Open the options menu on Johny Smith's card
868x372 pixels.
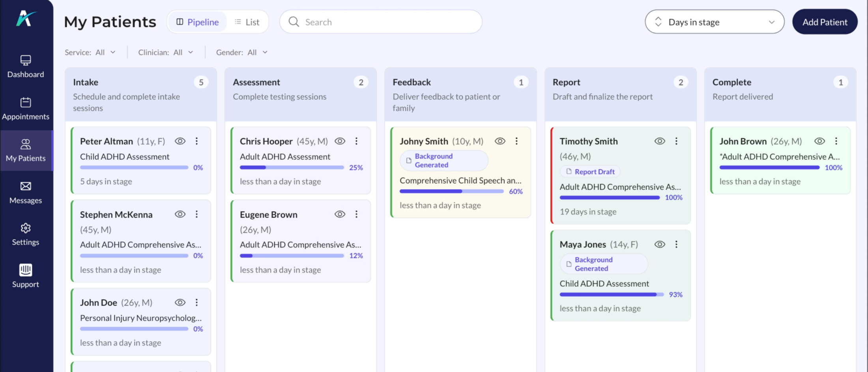click(x=516, y=141)
